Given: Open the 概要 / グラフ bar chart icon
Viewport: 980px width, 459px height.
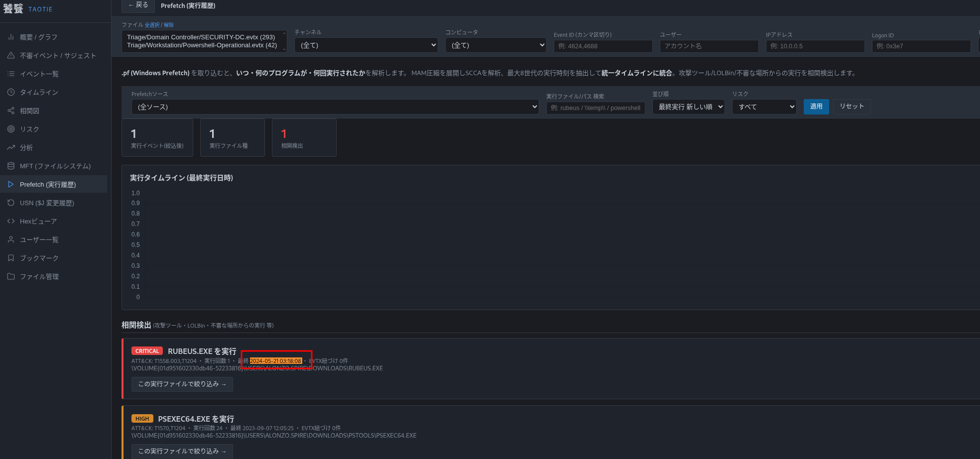Looking at the screenshot, I should coord(11,37).
